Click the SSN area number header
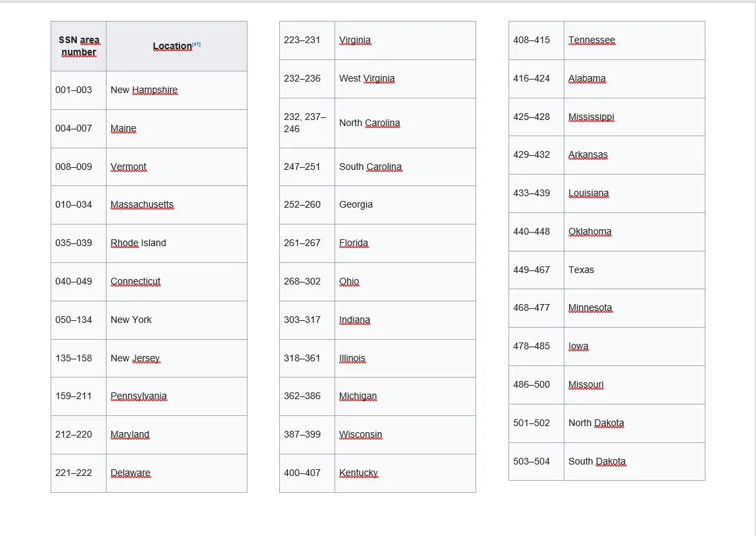The image size is (756, 536). [x=79, y=47]
